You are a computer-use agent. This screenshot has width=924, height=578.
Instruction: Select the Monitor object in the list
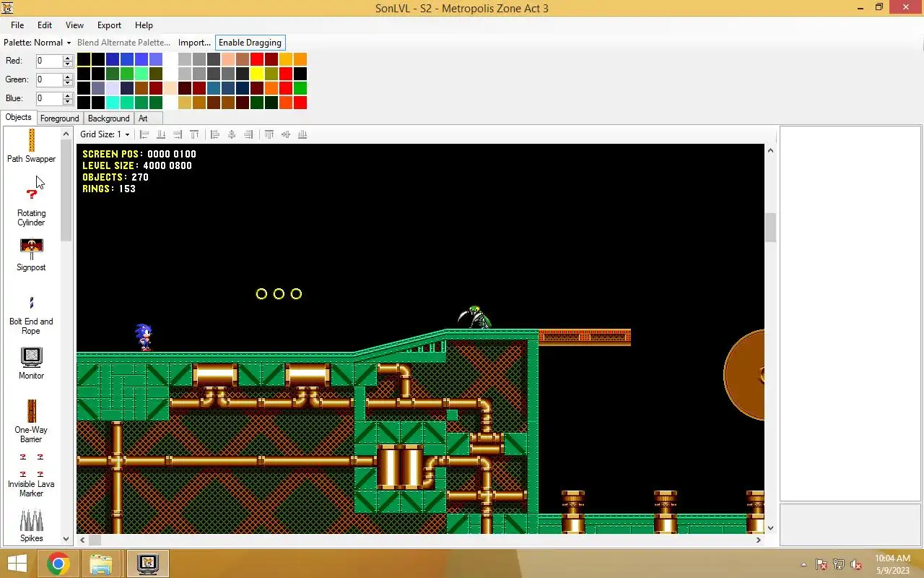pyautogui.click(x=31, y=363)
